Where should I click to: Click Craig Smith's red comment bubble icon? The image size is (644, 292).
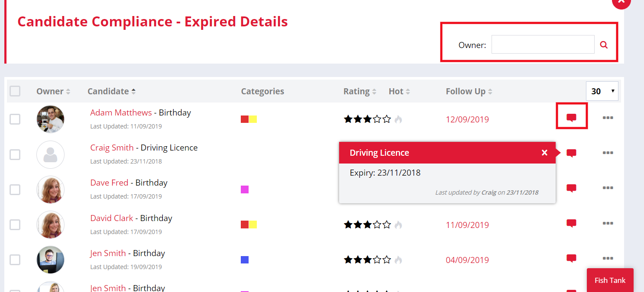pos(572,153)
